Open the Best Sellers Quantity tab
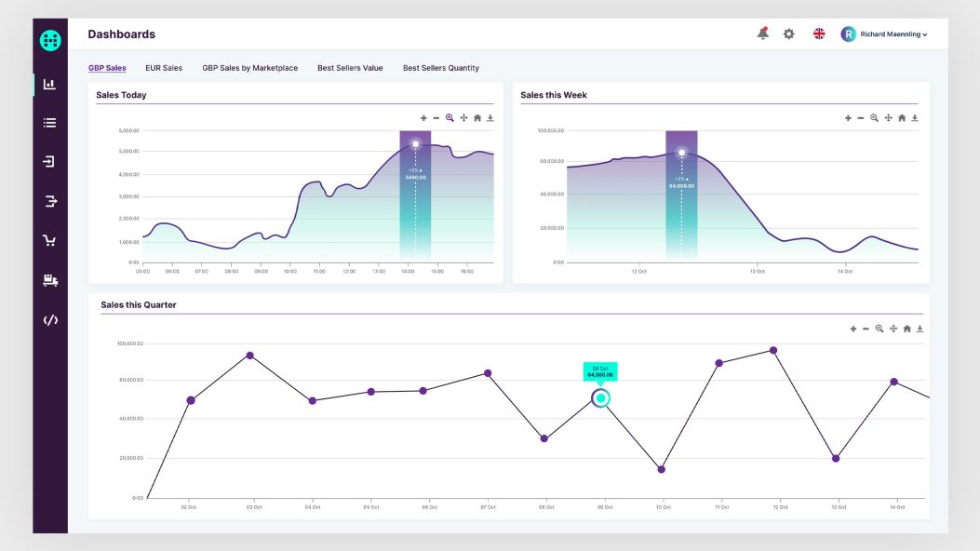 [440, 68]
